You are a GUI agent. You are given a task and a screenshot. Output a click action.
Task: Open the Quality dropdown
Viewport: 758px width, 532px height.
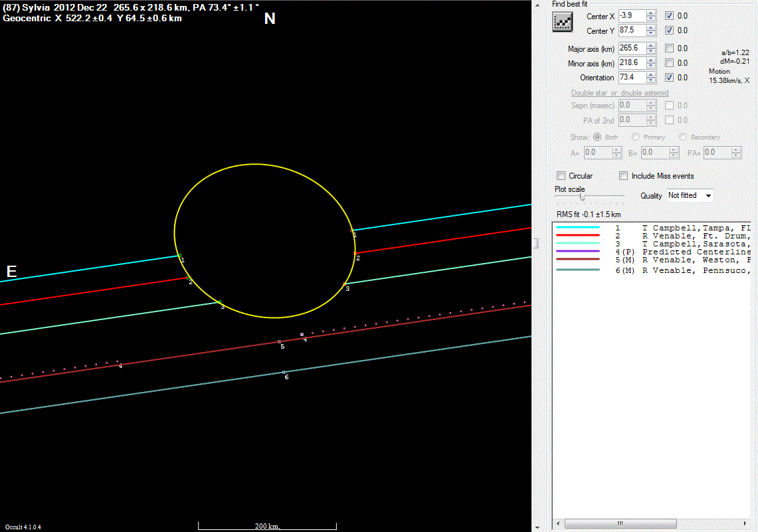(690, 196)
